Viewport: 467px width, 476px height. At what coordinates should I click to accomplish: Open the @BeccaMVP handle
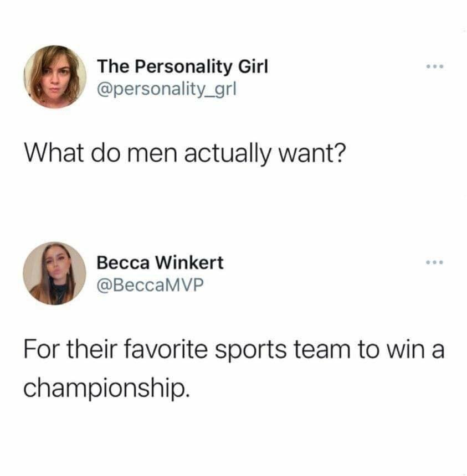click(150, 285)
